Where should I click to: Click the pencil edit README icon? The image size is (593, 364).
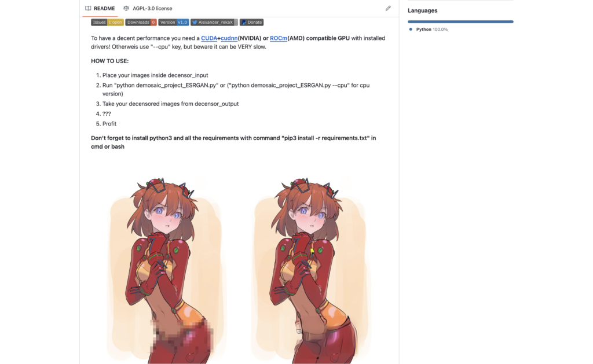click(x=388, y=8)
